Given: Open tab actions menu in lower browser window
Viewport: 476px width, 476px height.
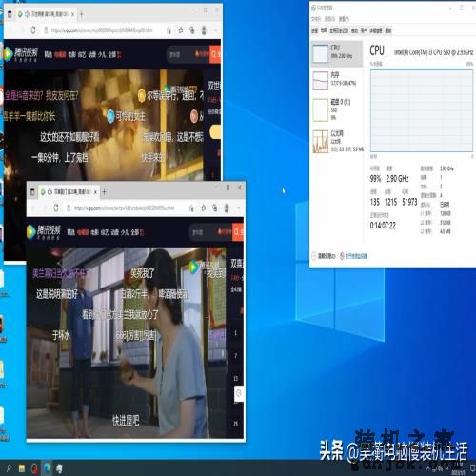Looking at the screenshot, I should (32, 192).
